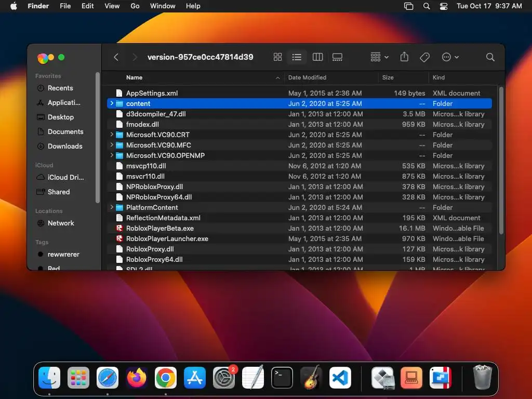This screenshot has height=399, width=532.
Task: Click the Stage Manager menu bar icon
Action: (x=408, y=6)
